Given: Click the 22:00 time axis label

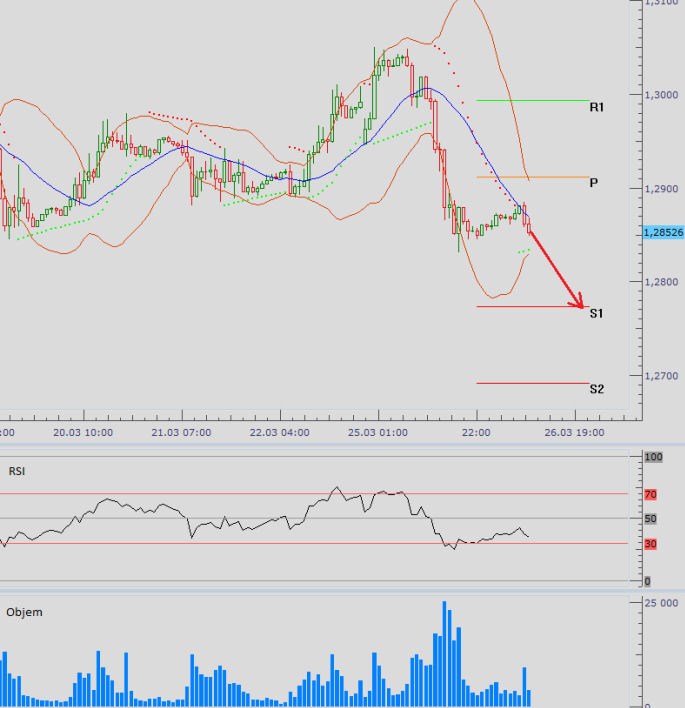Looking at the screenshot, I should (x=476, y=433).
